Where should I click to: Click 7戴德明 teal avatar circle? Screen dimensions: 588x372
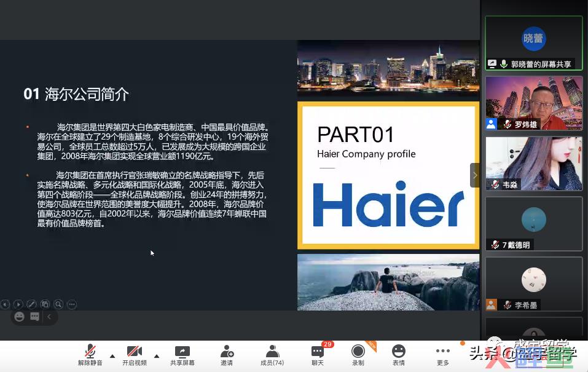(534, 220)
